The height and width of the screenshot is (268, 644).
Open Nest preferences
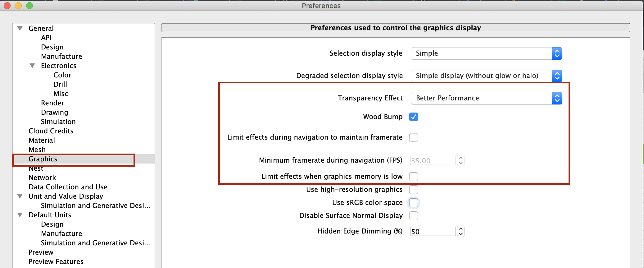[x=36, y=169]
